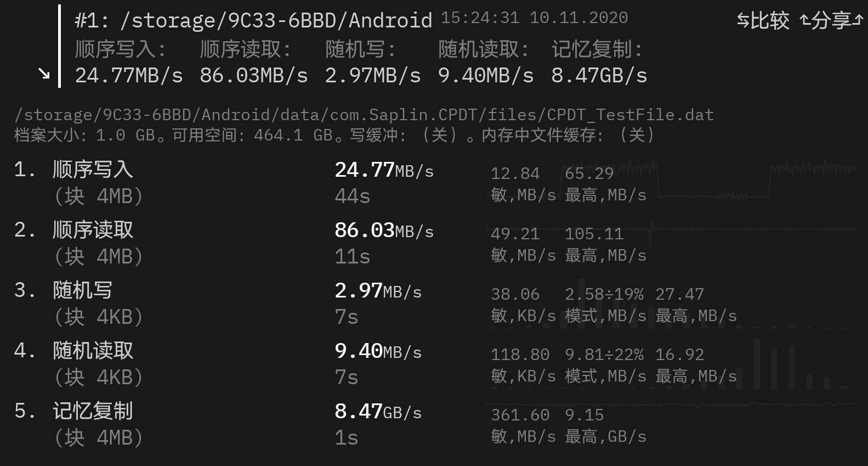Select result header #1: /storage/9C33-6BBD/Android

pos(254,20)
